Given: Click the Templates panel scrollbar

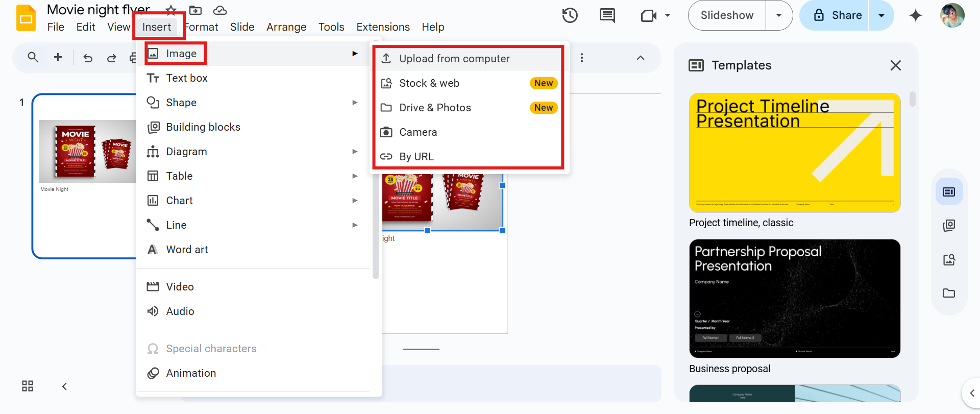Looking at the screenshot, I should (x=913, y=99).
